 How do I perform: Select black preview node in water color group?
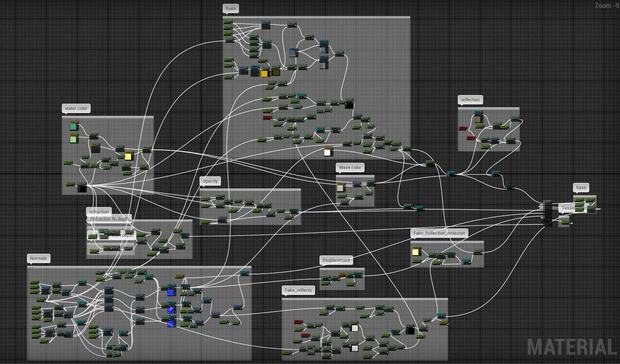[82, 187]
